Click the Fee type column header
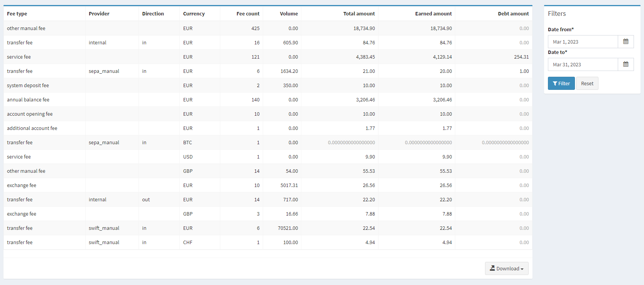The height and width of the screenshot is (285, 644). point(17,13)
